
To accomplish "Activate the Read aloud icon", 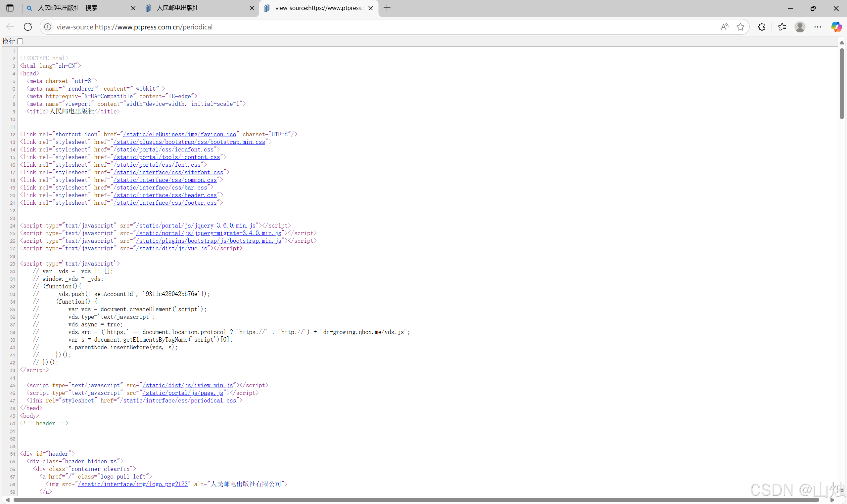I will click(x=724, y=27).
